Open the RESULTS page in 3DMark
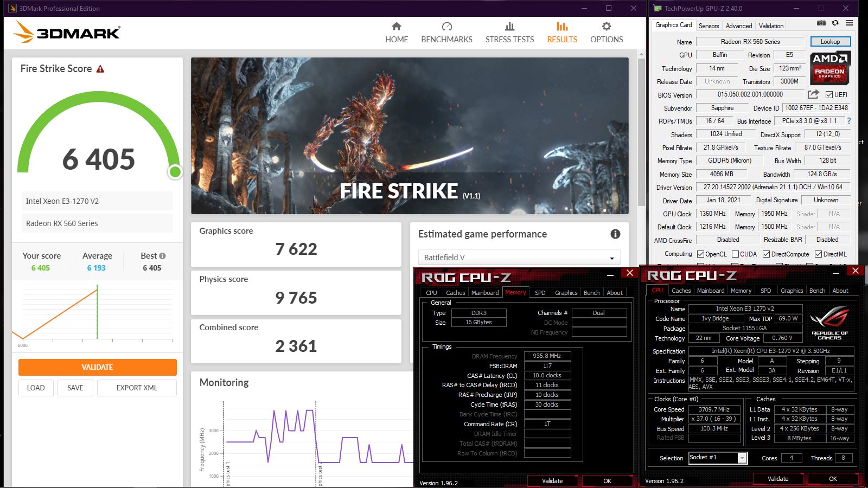The height and width of the screenshot is (488, 868). 562,33
